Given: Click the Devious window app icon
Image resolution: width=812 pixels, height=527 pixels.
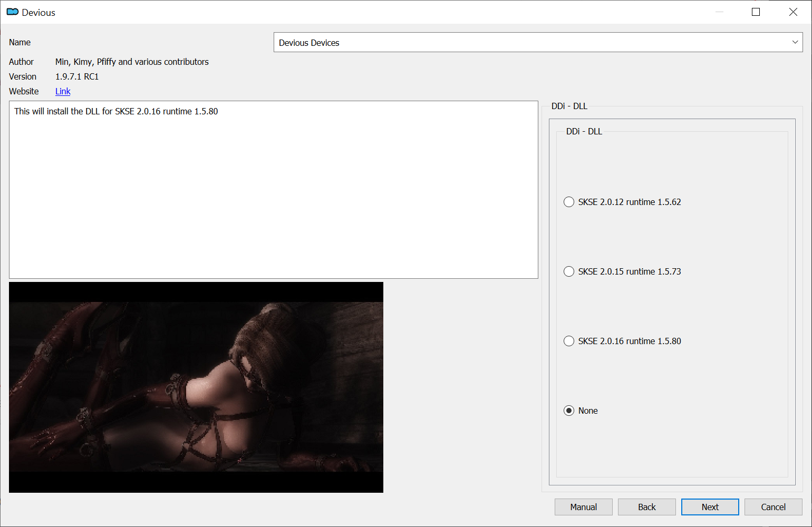Looking at the screenshot, I should [13, 12].
